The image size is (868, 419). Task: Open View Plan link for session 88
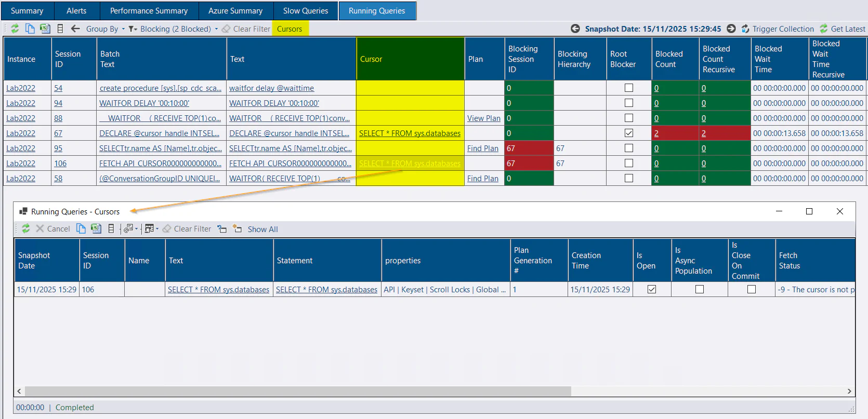click(483, 118)
